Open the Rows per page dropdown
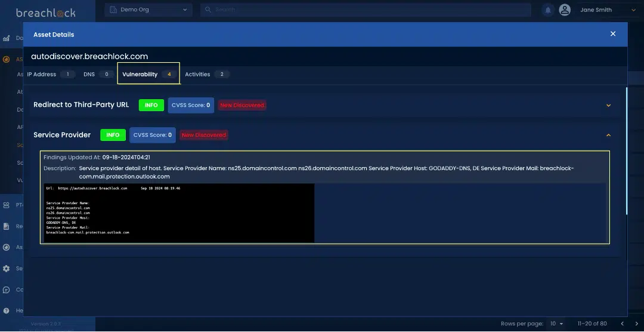Image resolution: width=644 pixels, height=332 pixels. pyautogui.click(x=557, y=324)
